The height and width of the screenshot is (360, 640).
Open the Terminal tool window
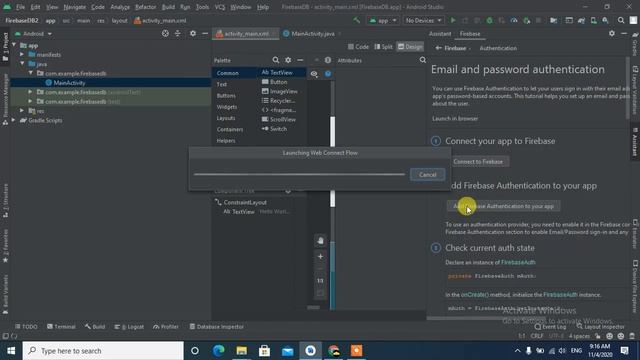coord(61,327)
